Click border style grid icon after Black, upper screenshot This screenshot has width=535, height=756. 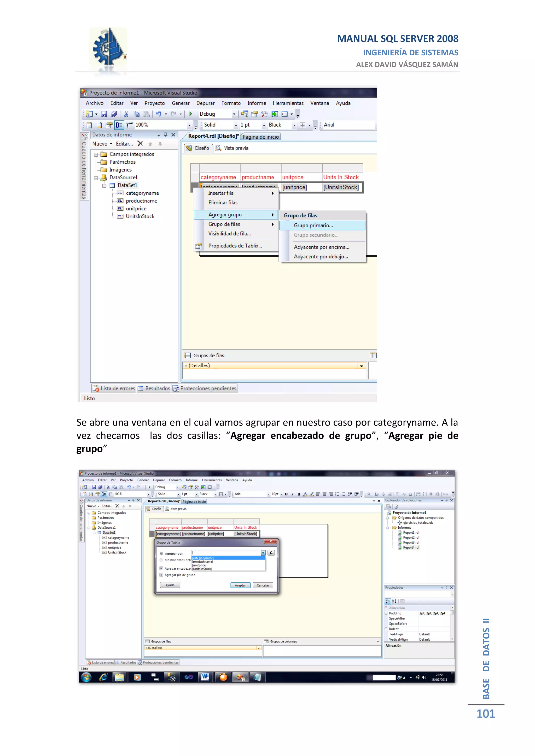tap(303, 125)
